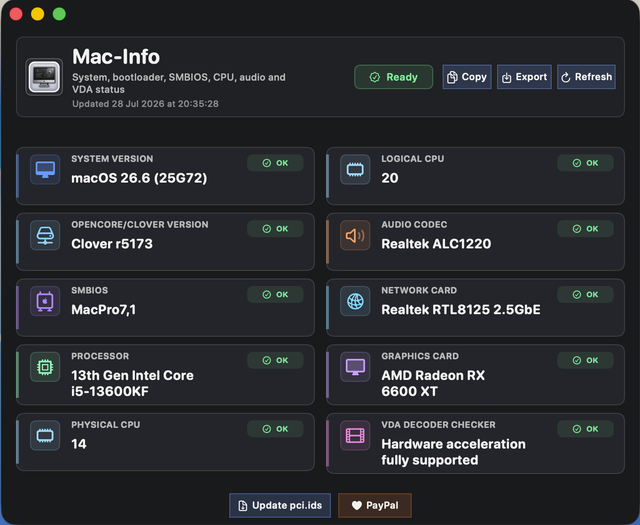Screen dimensions: 640x525
Task: Click the OpenCore/Clover drive icon
Action: [x=45, y=235]
